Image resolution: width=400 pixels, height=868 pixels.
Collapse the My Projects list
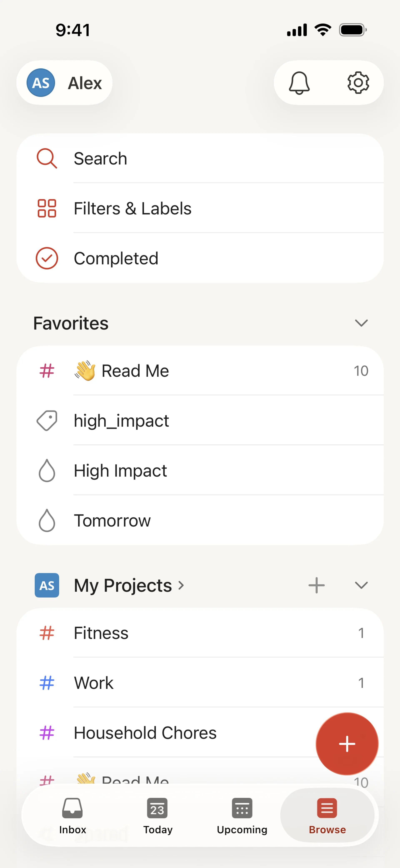click(361, 585)
